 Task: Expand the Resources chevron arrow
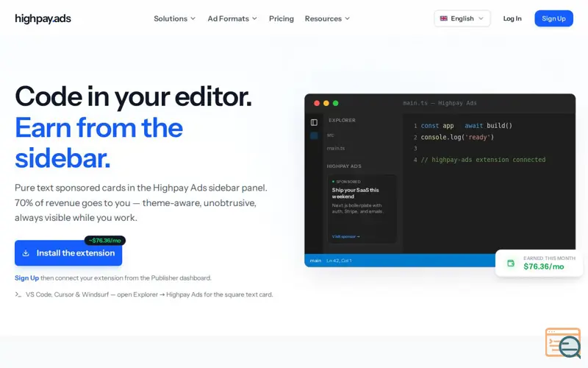347,18
